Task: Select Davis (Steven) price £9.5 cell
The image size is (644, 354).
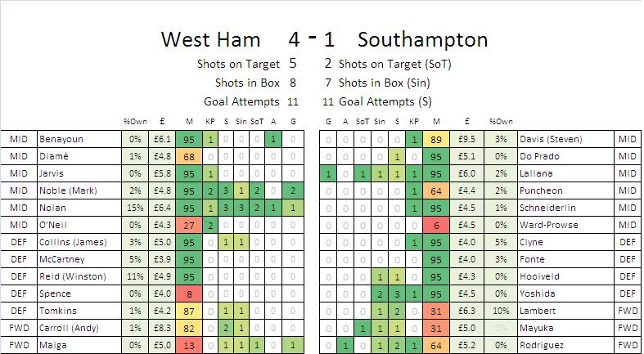Action: 467,139
